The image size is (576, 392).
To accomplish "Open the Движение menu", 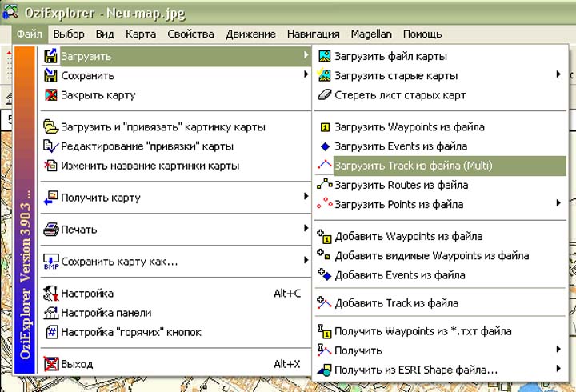I will click(x=250, y=34).
